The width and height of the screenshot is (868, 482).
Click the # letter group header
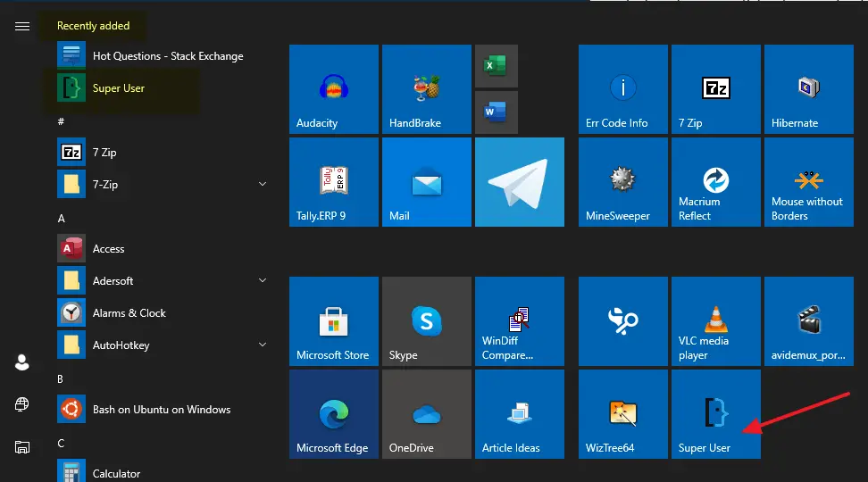click(x=61, y=121)
